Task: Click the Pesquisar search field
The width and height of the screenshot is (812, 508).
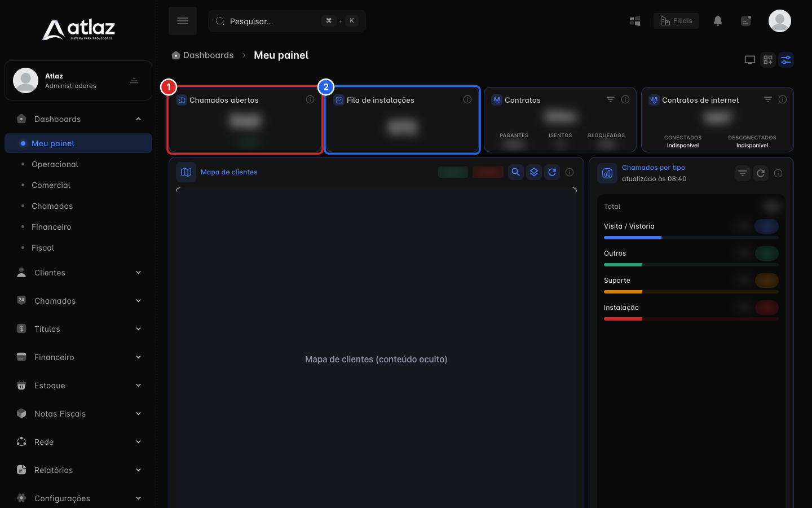Action: 287,21
